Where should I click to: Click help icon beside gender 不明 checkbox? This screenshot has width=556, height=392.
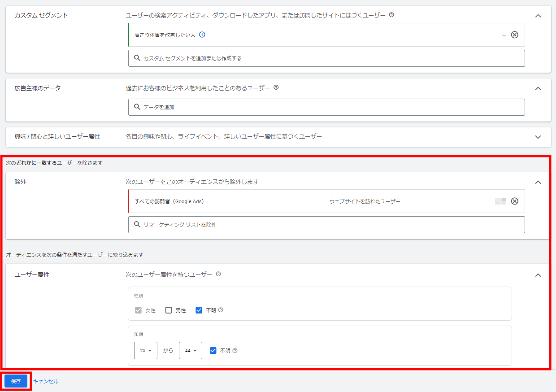(x=221, y=310)
